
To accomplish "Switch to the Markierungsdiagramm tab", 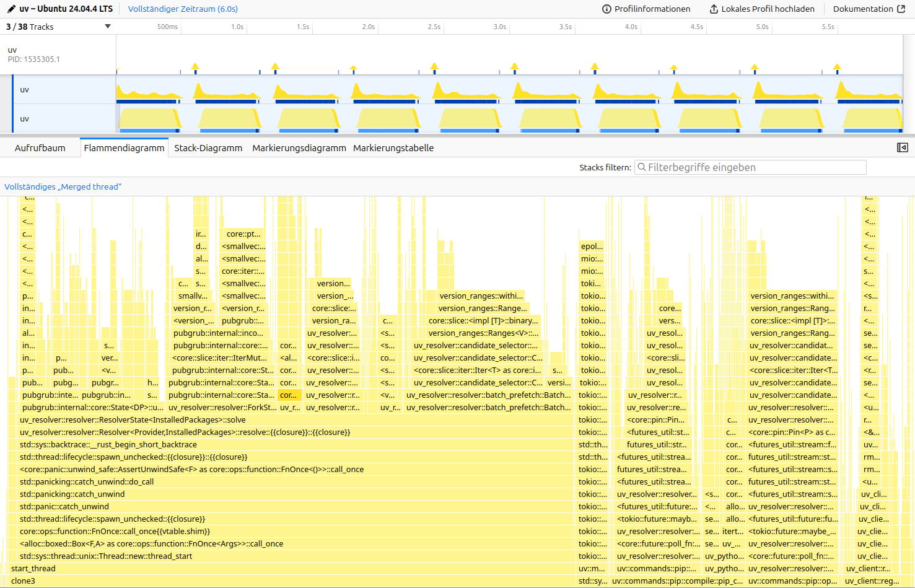I will pos(299,147).
